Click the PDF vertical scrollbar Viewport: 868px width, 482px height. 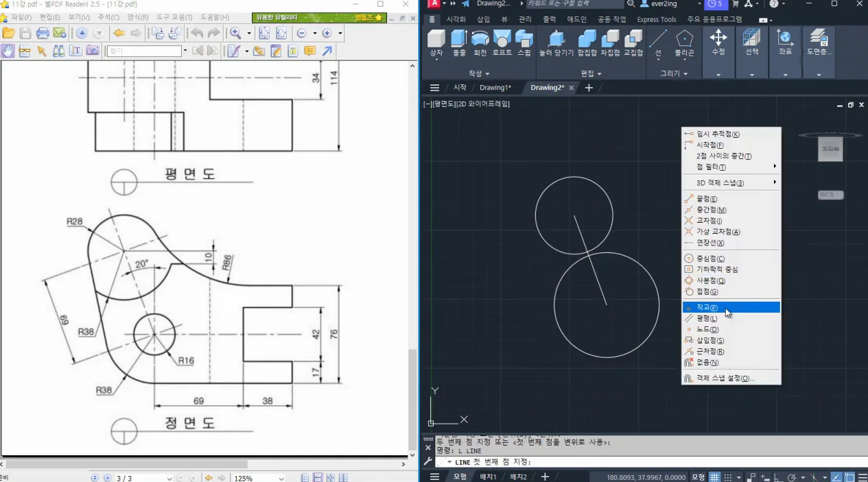[412, 398]
